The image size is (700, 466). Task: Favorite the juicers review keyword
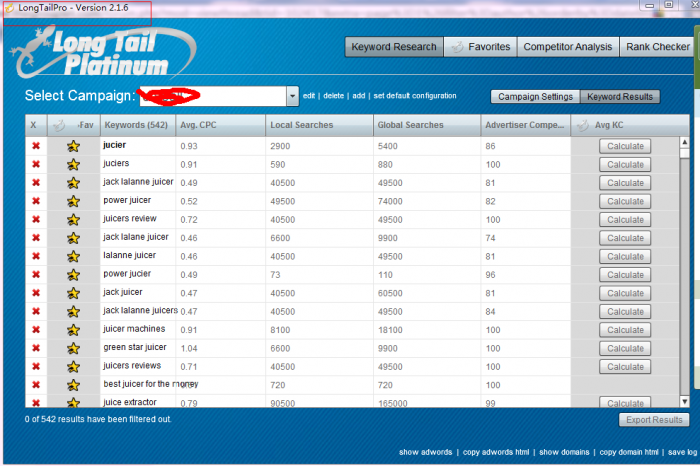pyautogui.click(x=73, y=219)
